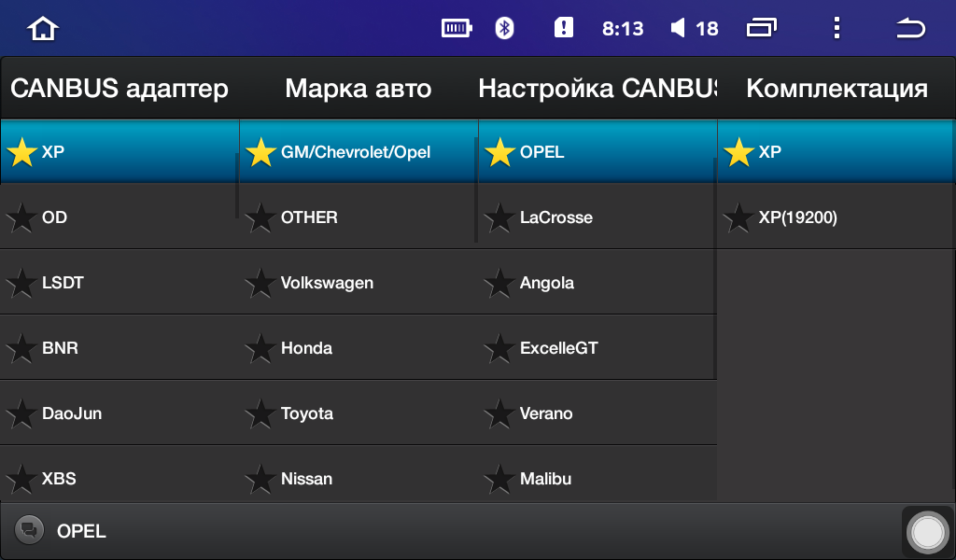Screen dimensions: 956x560
Task: Choose XP in the adapter list
Action: (119, 152)
